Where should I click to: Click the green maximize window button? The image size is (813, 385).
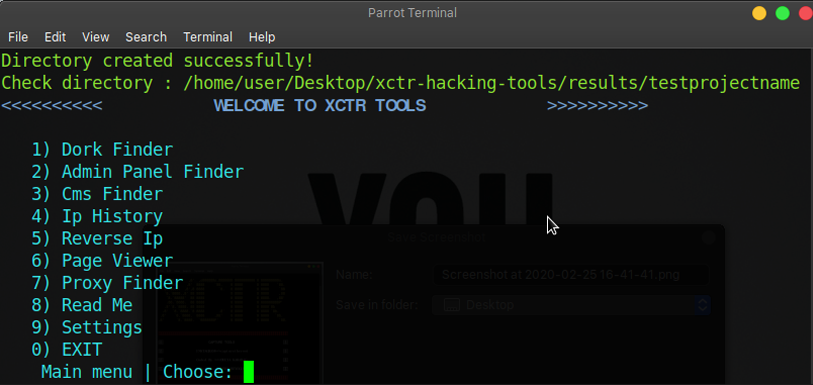[782, 13]
